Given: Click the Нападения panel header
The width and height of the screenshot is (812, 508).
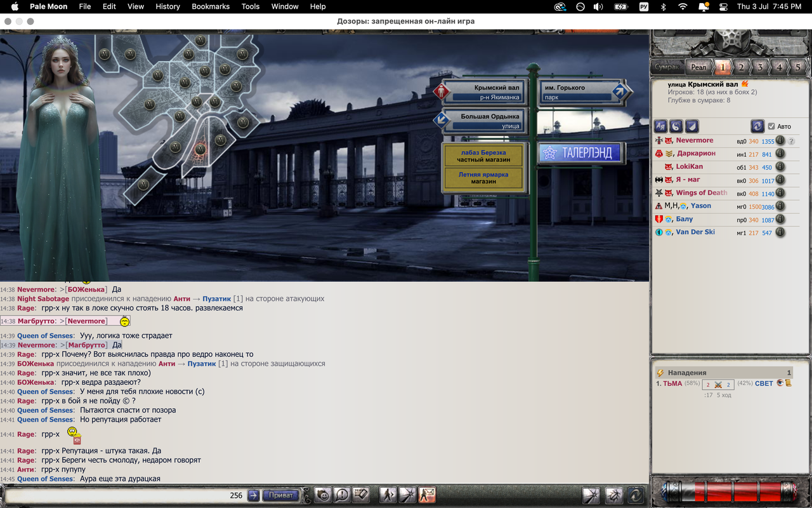Looking at the screenshot, I should click(724, 373).
